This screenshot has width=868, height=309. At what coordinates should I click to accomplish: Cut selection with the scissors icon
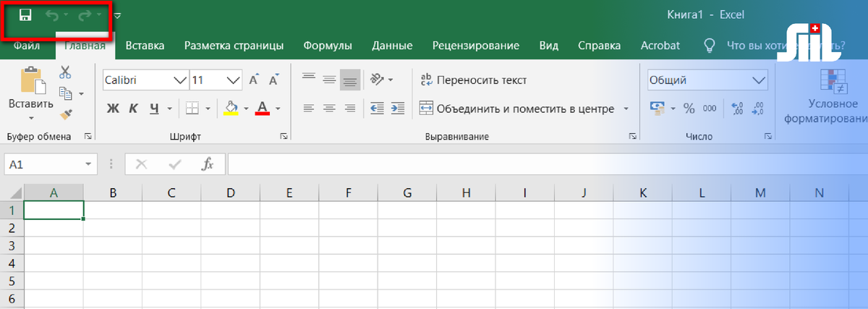[65, 72]
